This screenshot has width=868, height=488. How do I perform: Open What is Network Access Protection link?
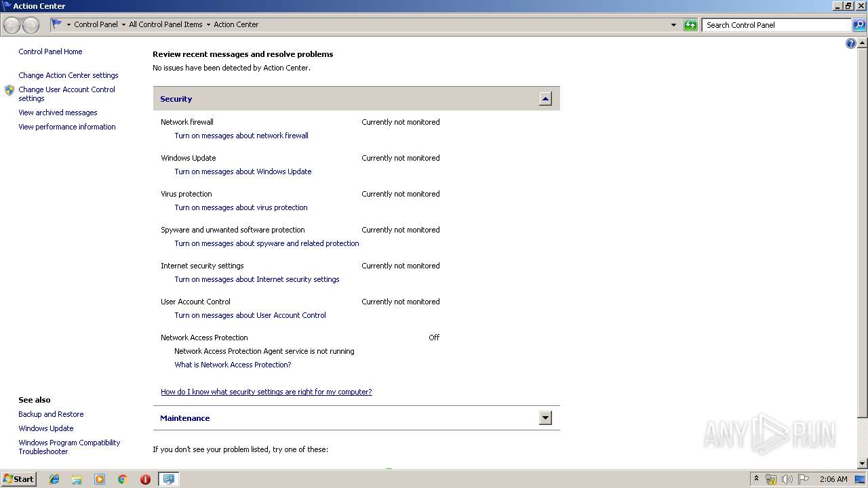coord(233,365)
